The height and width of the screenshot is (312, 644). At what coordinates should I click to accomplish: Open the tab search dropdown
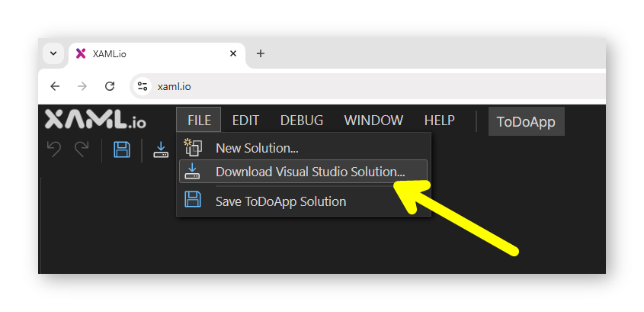coord(53,53)
